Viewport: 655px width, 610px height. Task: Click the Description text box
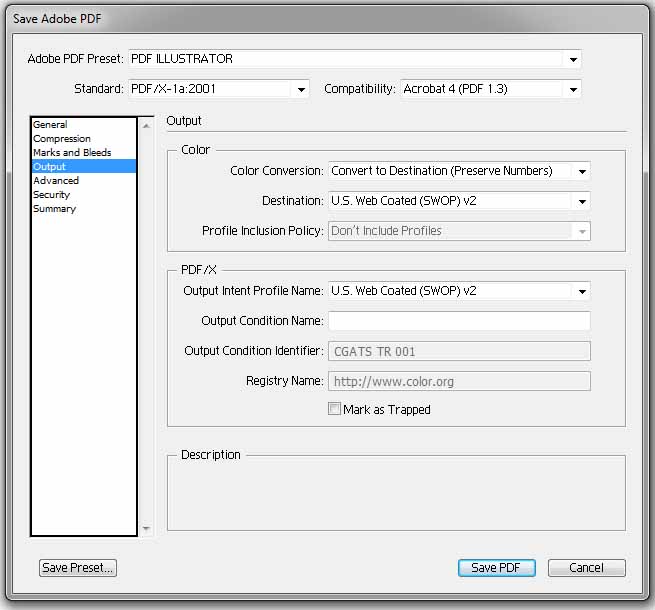tap(396, 495)
